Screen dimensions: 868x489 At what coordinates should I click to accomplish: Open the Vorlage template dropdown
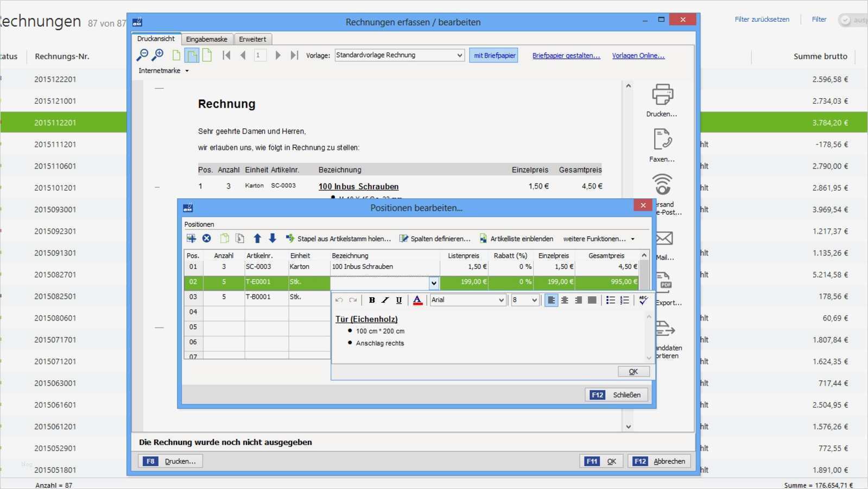tap(459, 55)
